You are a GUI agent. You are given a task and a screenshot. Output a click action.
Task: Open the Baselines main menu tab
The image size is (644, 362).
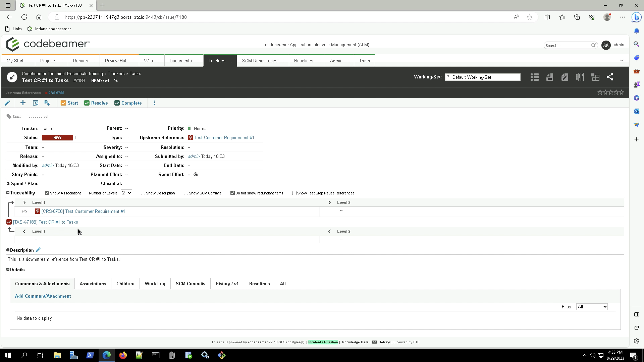tap(304, 61)
